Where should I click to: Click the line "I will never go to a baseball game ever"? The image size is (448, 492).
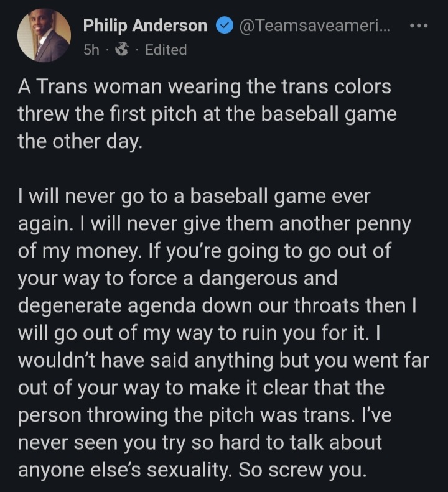tap(194, 197)
